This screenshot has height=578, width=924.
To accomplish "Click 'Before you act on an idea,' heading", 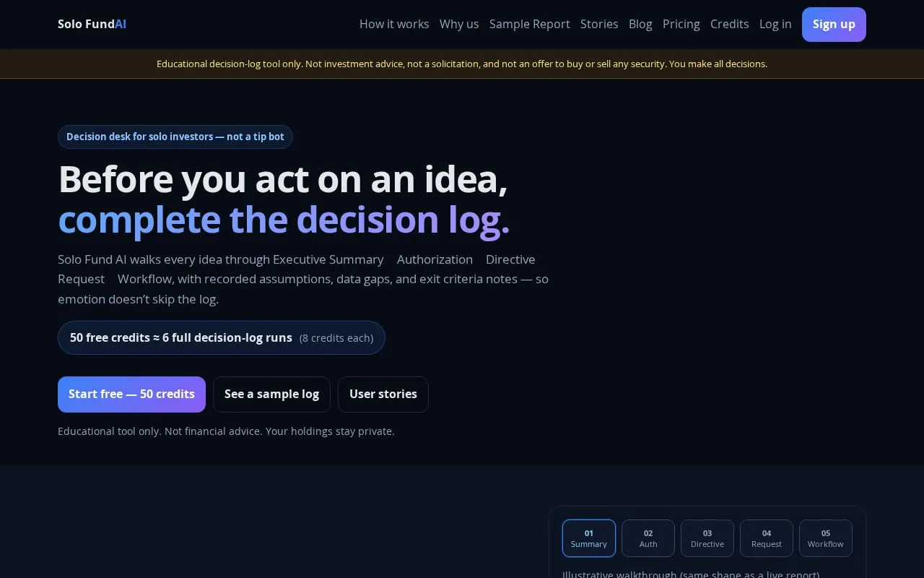I will pyautogui.click(x=283, y=179).
